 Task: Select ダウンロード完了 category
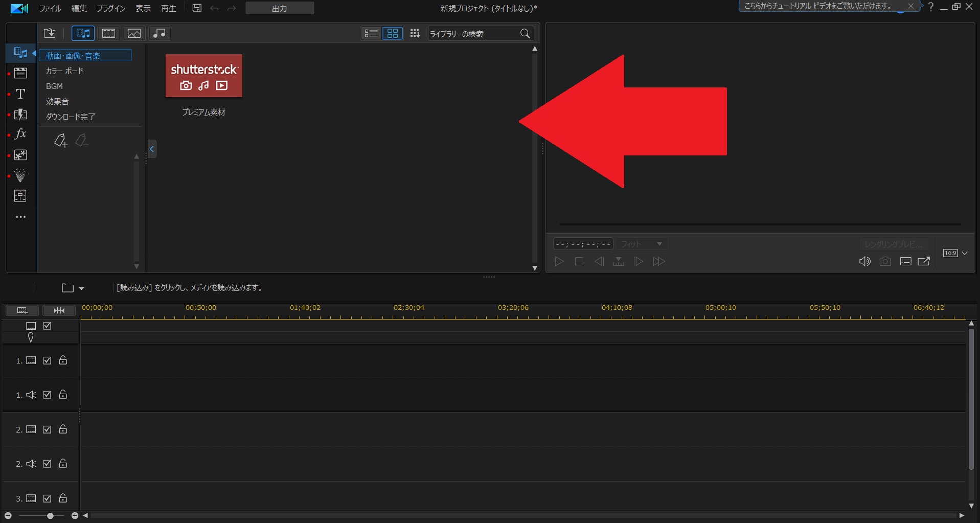[x=71, y=117]
